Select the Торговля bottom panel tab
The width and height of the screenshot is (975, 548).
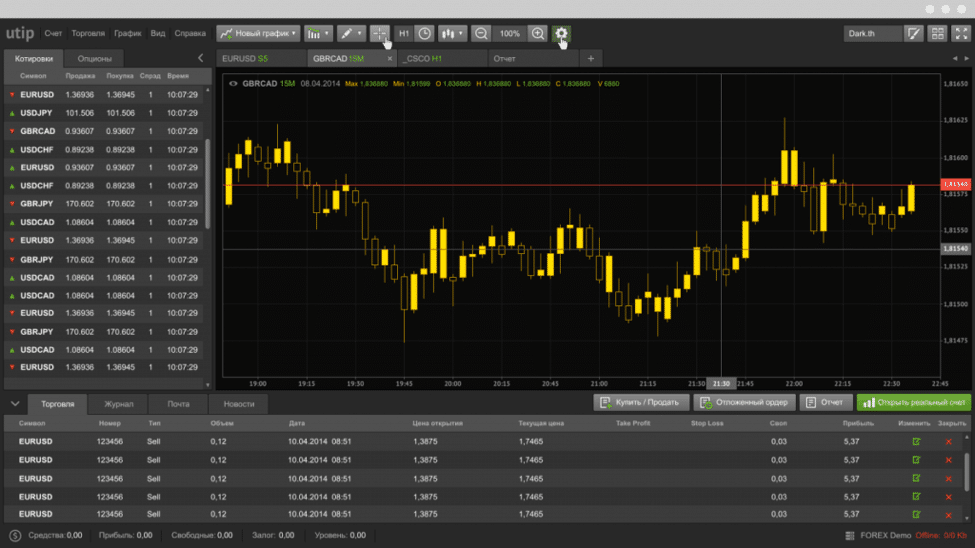(57, 404)
